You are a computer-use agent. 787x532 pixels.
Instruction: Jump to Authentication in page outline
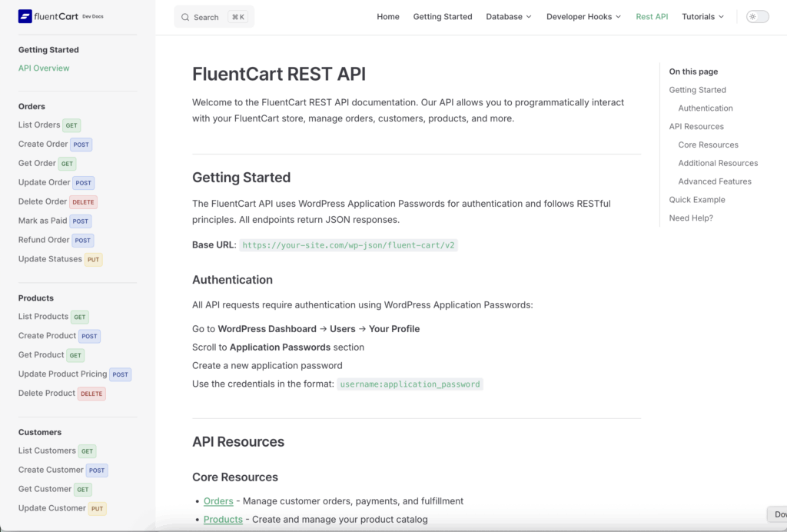(x=706, y=108)
